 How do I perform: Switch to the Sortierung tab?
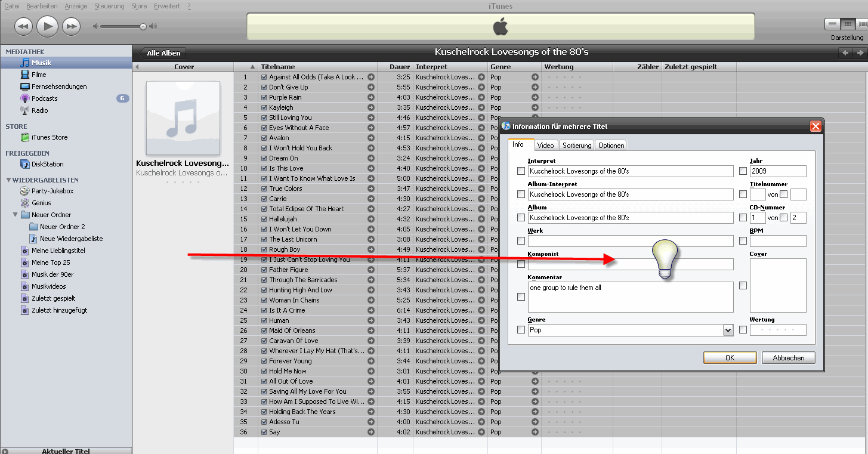577,145
